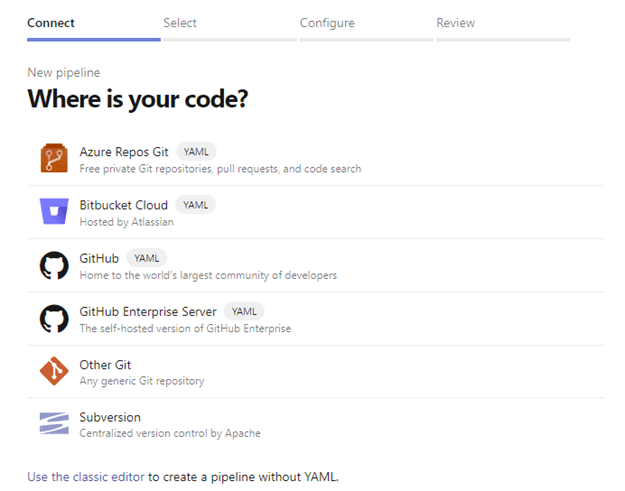Click the Azure Repos Git icon
This screenshot has width=625, height=491.
click(x=53, y=159)
